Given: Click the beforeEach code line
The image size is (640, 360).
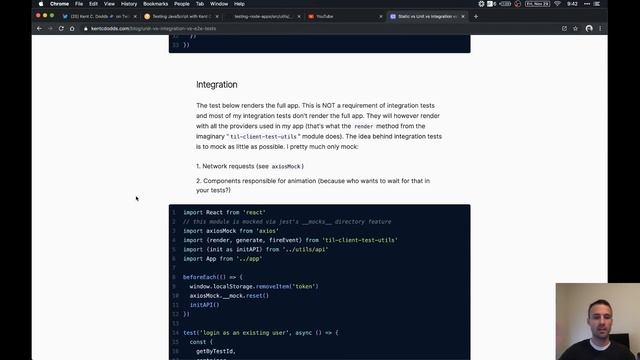Looking at the screenshot, I should point(213,277).
